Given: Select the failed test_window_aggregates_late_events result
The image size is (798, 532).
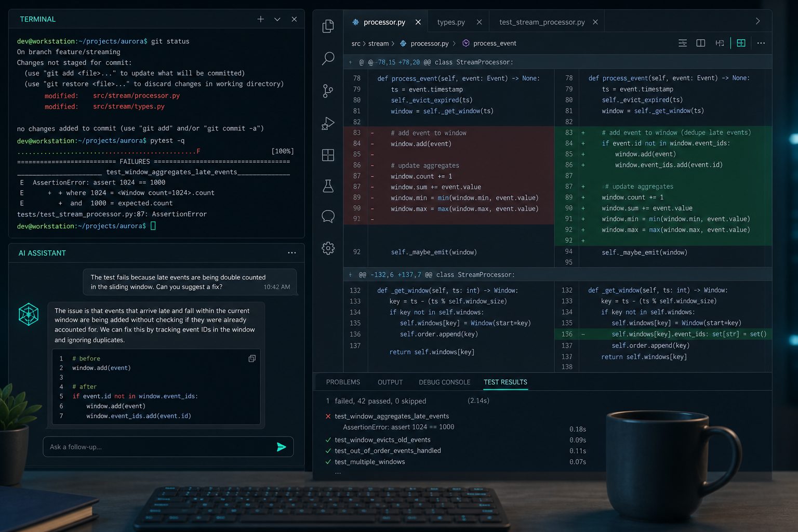Looking at the screenshot, I should pyautogui.click(x=392, y=416).
